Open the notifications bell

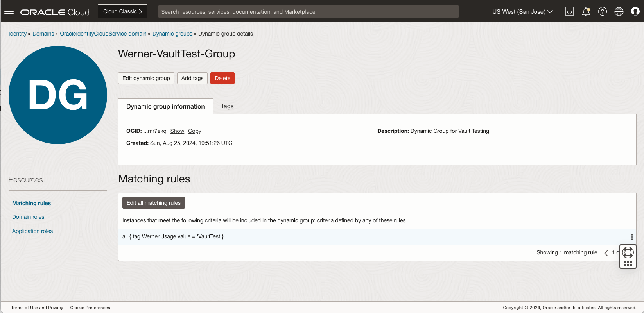pos(586,12)
